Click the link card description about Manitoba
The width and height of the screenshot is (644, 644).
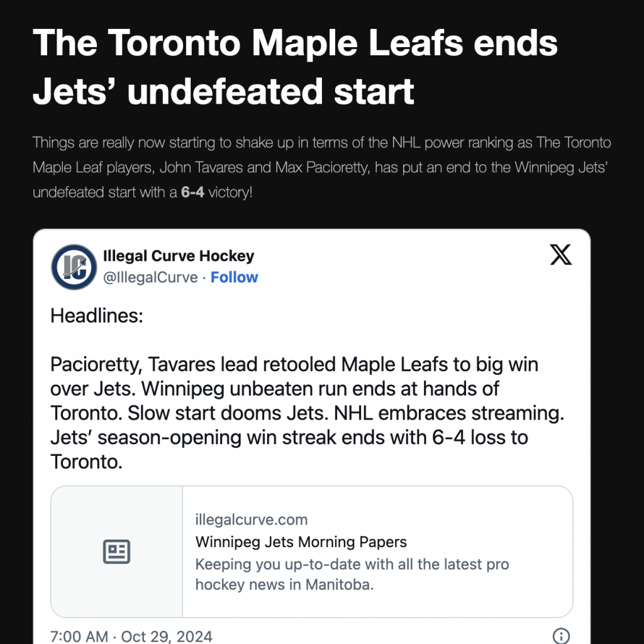[x=352, y=574]
